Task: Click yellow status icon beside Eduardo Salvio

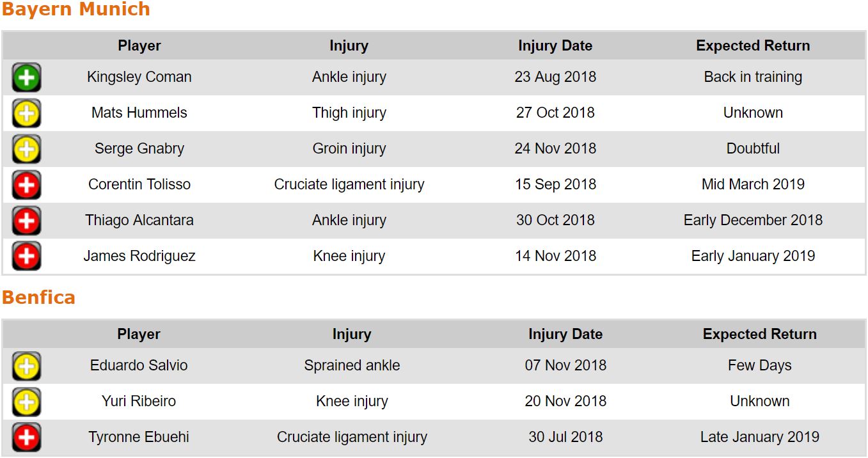Action: (26, 367)
